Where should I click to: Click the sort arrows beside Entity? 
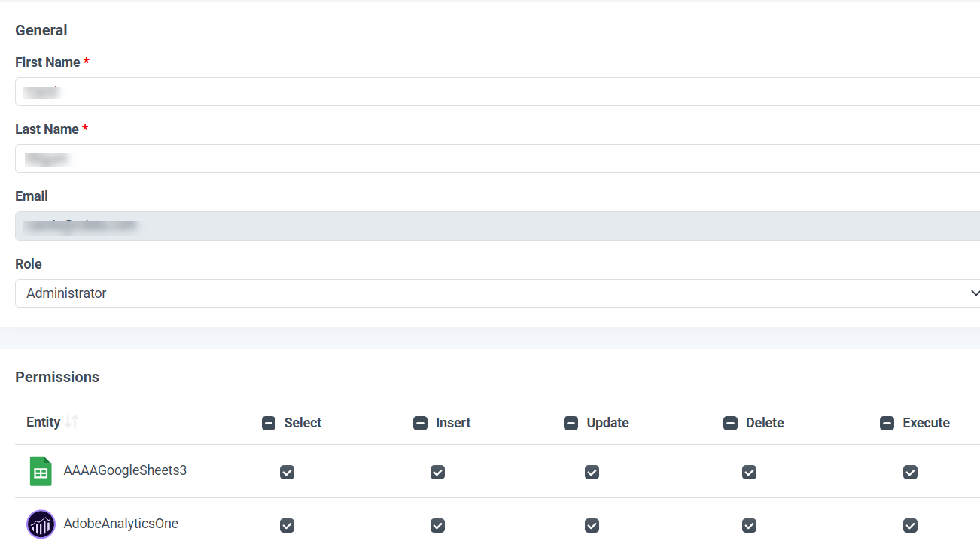(x=73, y=422)
